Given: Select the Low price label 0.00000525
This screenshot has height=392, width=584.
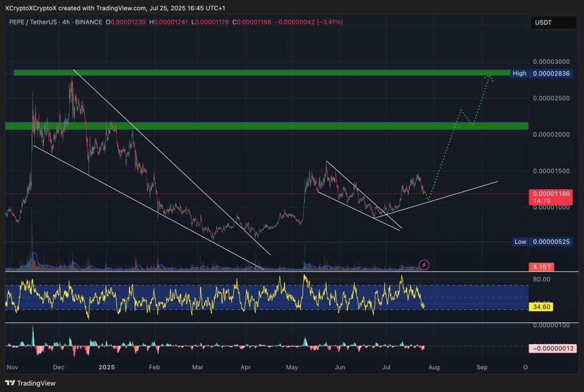Looking at the screenshot, I should tap(550, 242).
